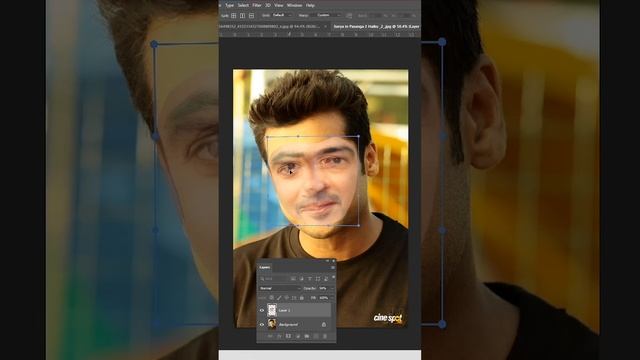
Task: Open the Opacity slider dropdown arrow
Action: [332, 288]
